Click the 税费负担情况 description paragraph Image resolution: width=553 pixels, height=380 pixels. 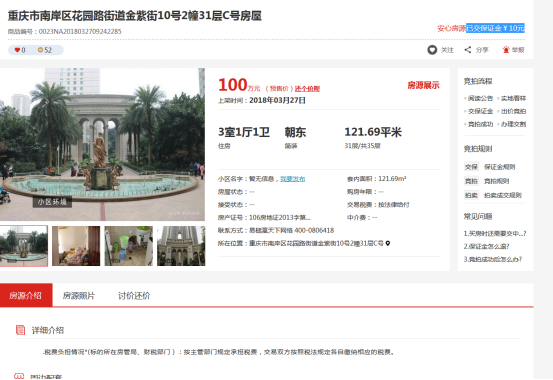(218, 352)
